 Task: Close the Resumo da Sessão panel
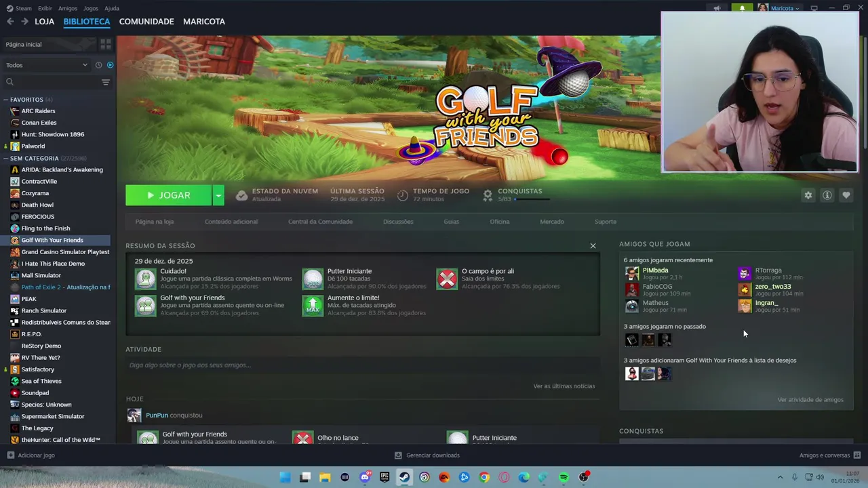[x=593, y=245]
